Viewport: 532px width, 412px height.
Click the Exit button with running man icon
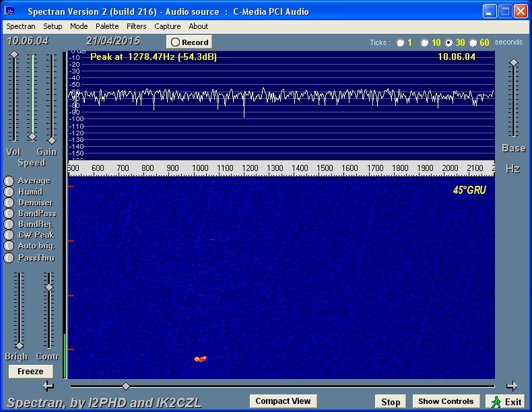point(506,402)
